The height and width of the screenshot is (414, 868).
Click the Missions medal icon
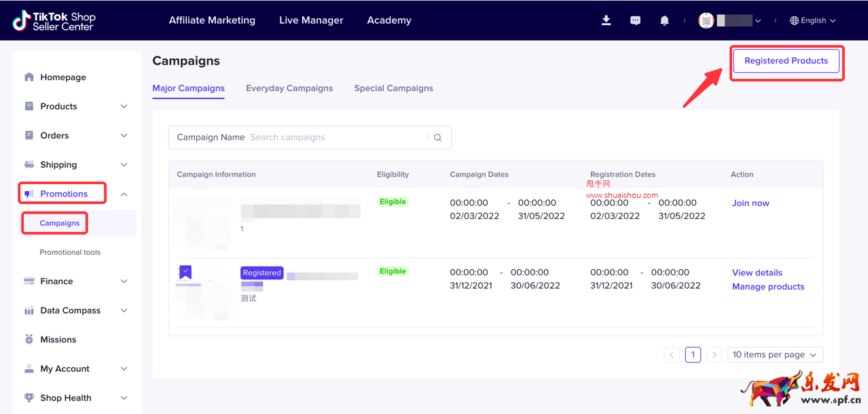tap(29, 339)
